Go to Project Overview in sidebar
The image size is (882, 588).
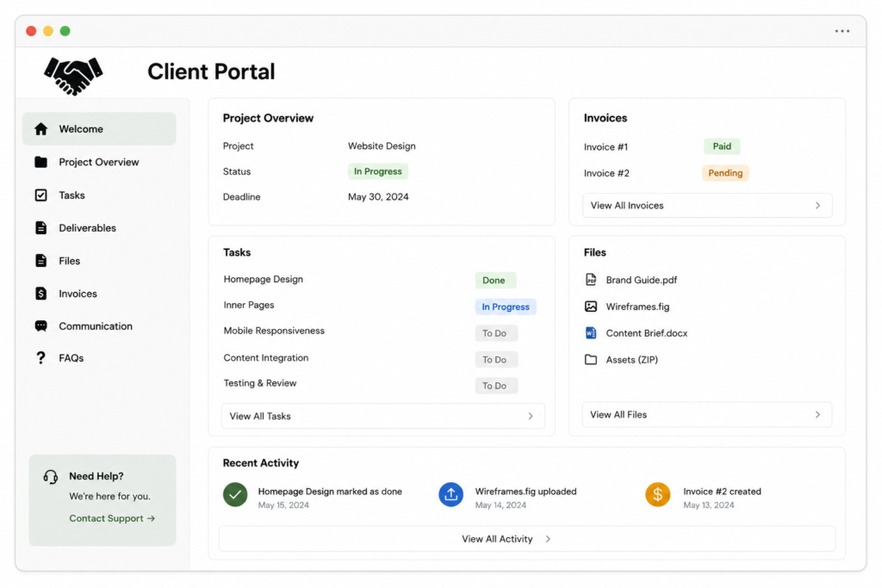pos(99,162)
